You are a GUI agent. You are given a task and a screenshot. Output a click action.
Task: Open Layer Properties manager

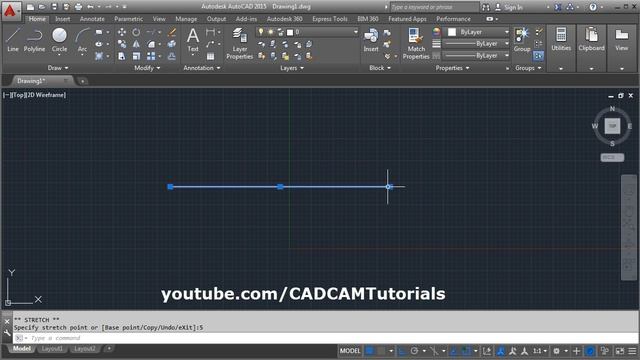240,44
